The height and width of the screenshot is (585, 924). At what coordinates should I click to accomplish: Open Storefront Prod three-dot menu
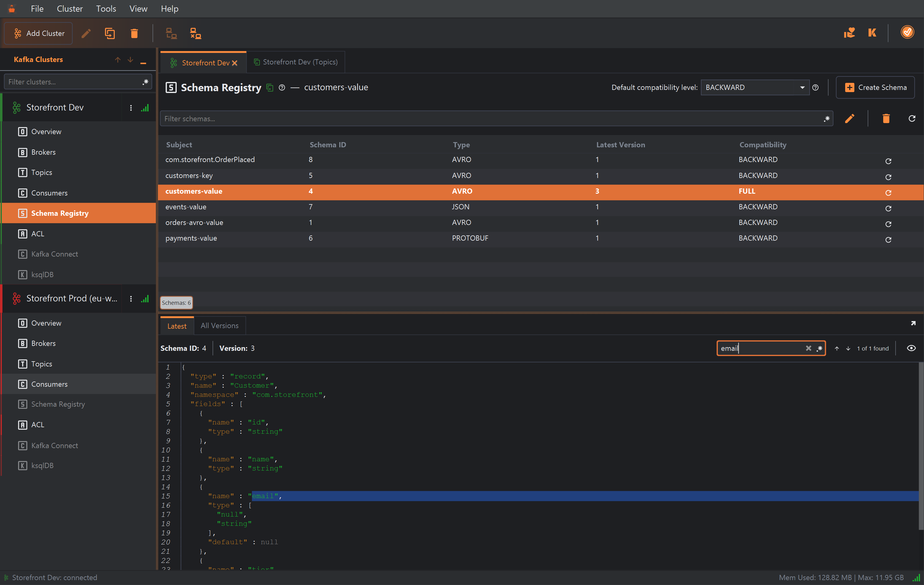131,299
